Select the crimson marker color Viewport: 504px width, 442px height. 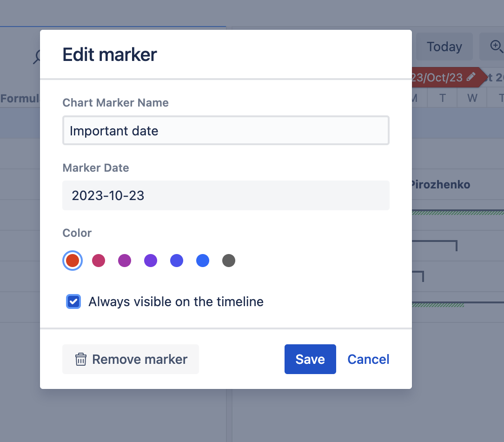click(99, 261)
